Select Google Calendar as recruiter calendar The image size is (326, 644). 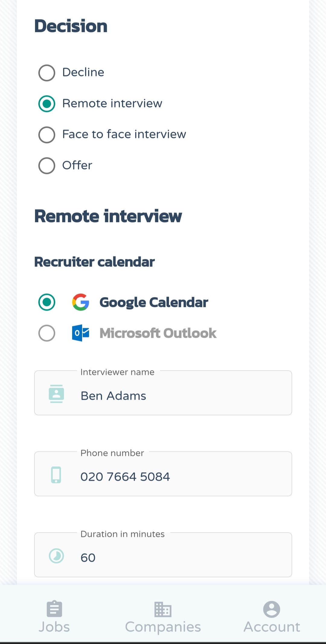click(x=46, y=302)
